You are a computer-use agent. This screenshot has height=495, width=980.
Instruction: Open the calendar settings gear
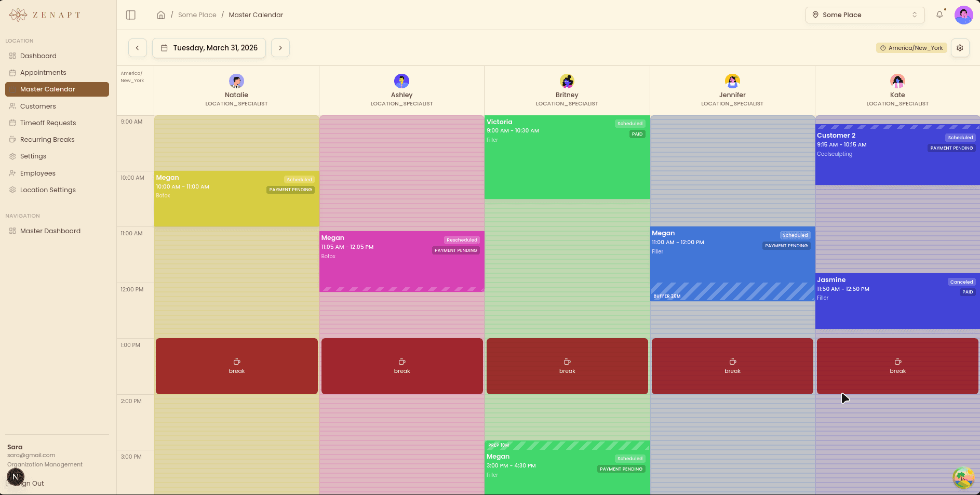pyautogui.click(x=960, y=47)
